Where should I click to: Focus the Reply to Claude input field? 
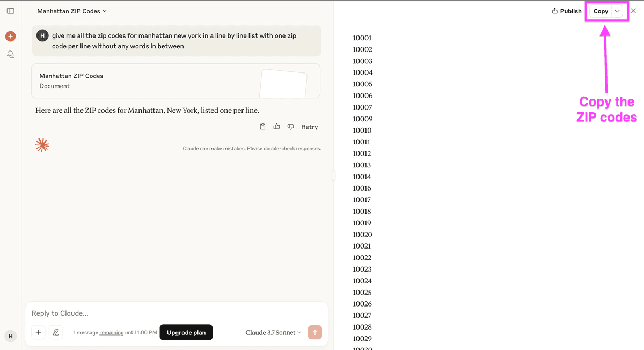(177, 313)
